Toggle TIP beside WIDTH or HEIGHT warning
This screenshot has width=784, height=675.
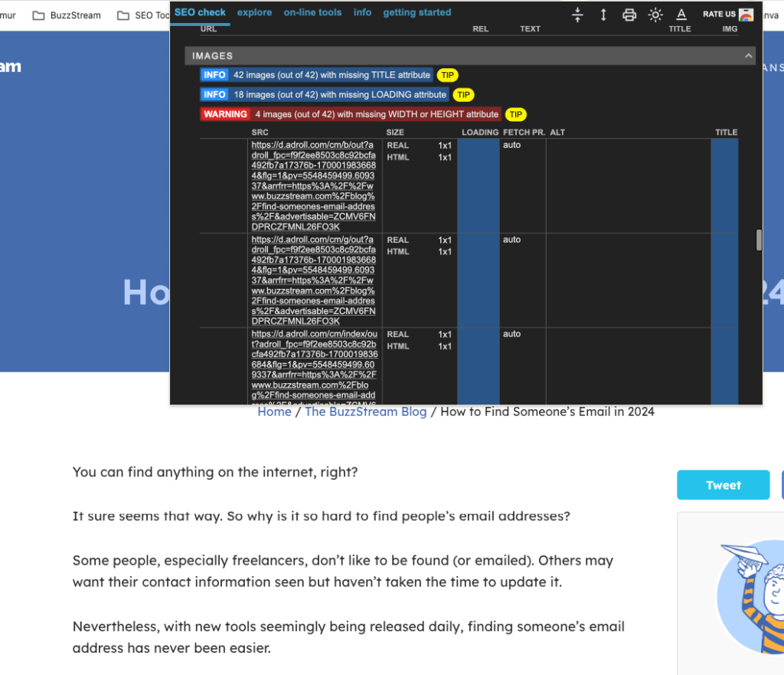(515, 114)
